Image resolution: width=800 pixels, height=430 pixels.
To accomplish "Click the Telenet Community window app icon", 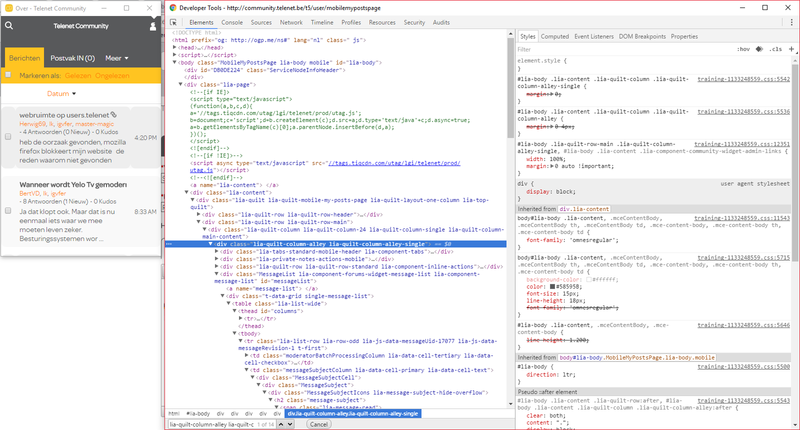I will point(9,8).
